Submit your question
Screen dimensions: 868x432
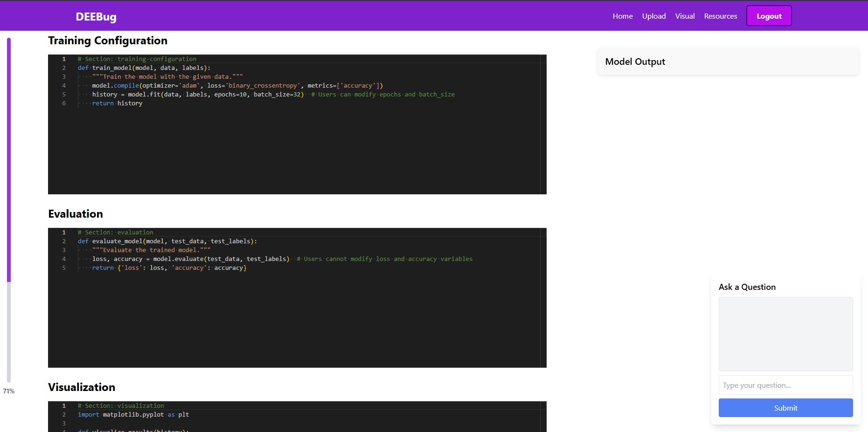pos(785,408)
